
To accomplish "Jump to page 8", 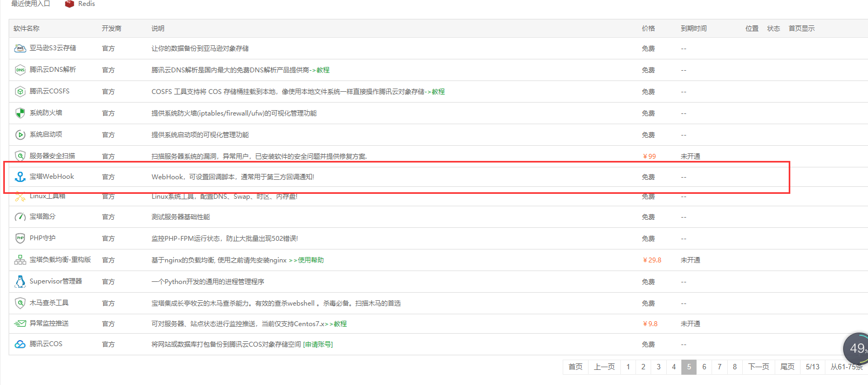I will click(735, 367).
